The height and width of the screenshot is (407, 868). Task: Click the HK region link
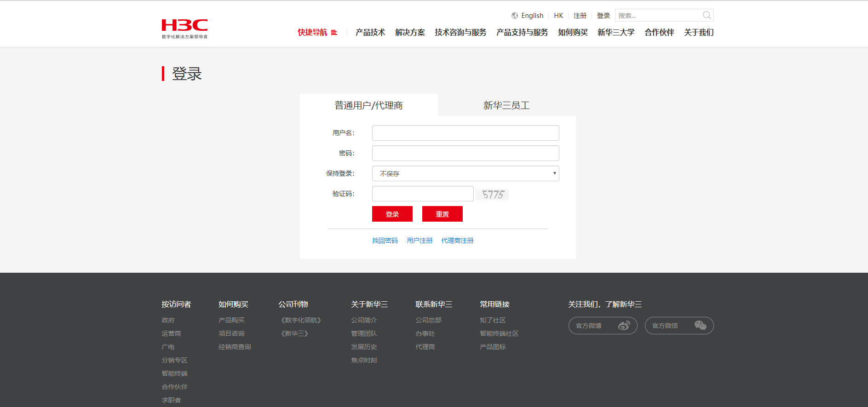tap(558, 16)
